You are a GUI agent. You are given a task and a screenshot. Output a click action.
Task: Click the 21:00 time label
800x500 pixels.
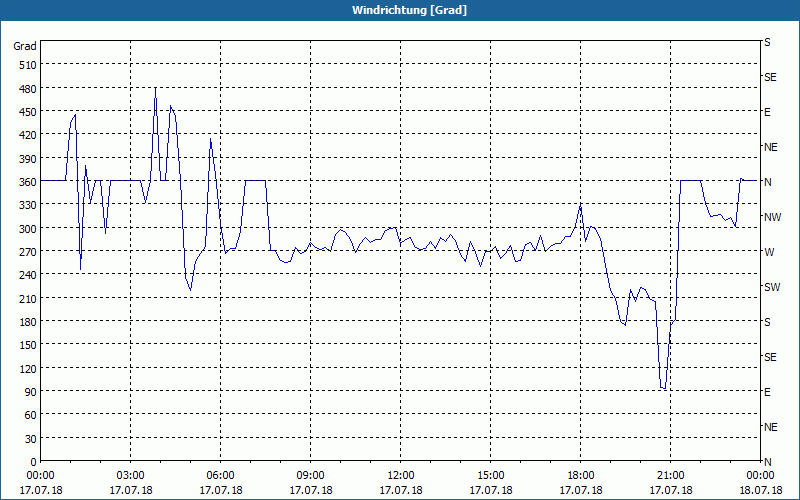click(x=670, y=476)
